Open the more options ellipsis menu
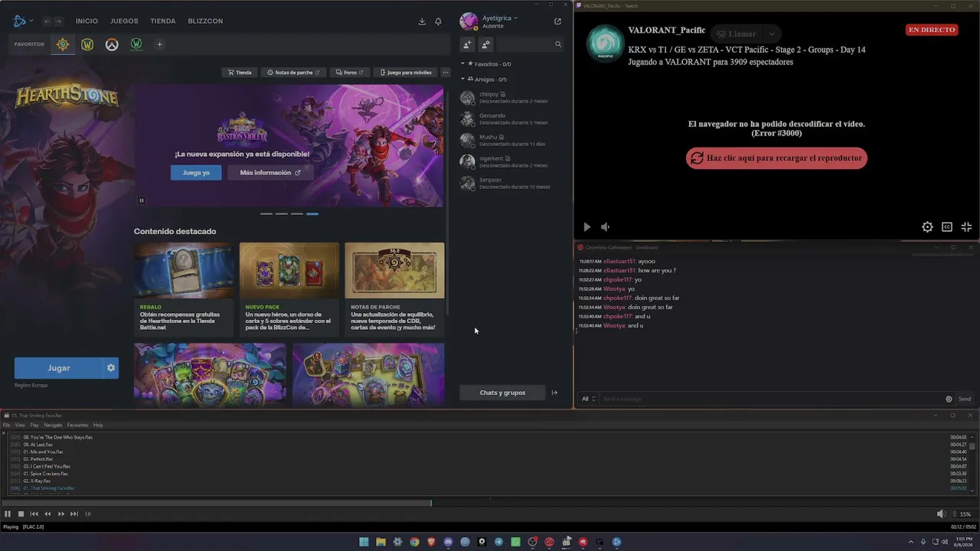980x551 pixels. [x=446, y=73]
